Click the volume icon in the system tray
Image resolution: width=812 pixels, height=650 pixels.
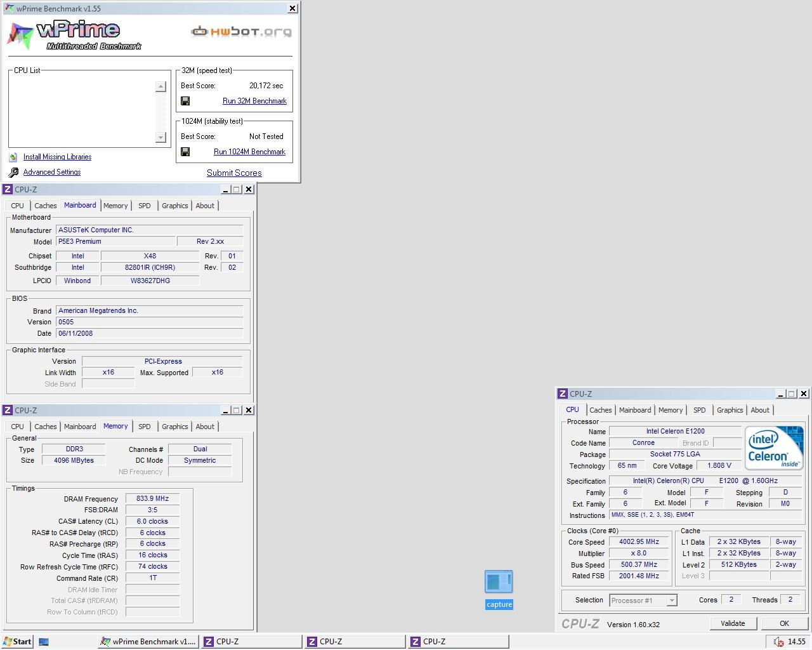coord(778,642)
